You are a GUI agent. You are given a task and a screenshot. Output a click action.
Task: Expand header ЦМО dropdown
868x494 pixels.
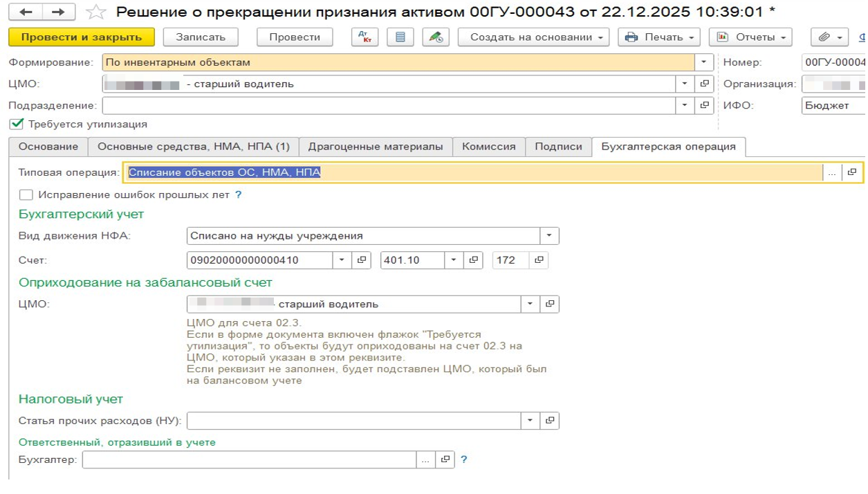(685, 84)
